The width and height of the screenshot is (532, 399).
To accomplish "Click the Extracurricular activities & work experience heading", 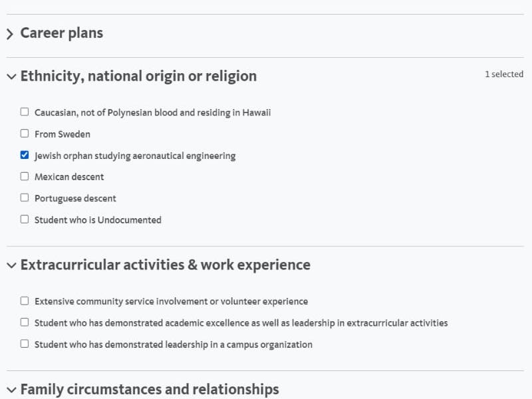I will pos(165,265).
